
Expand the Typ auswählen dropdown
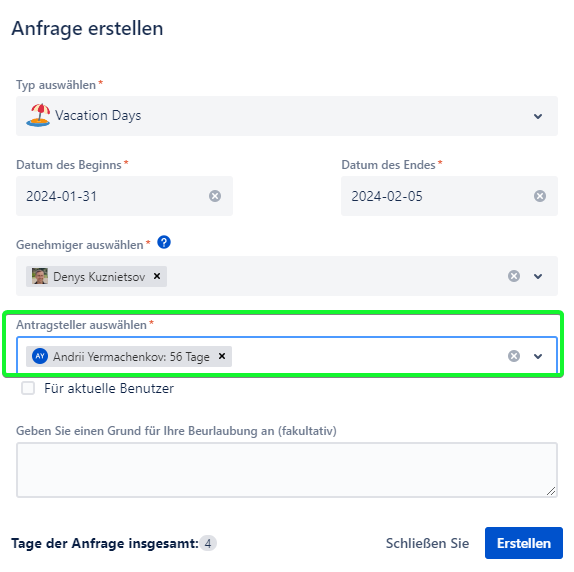(287, 116)
